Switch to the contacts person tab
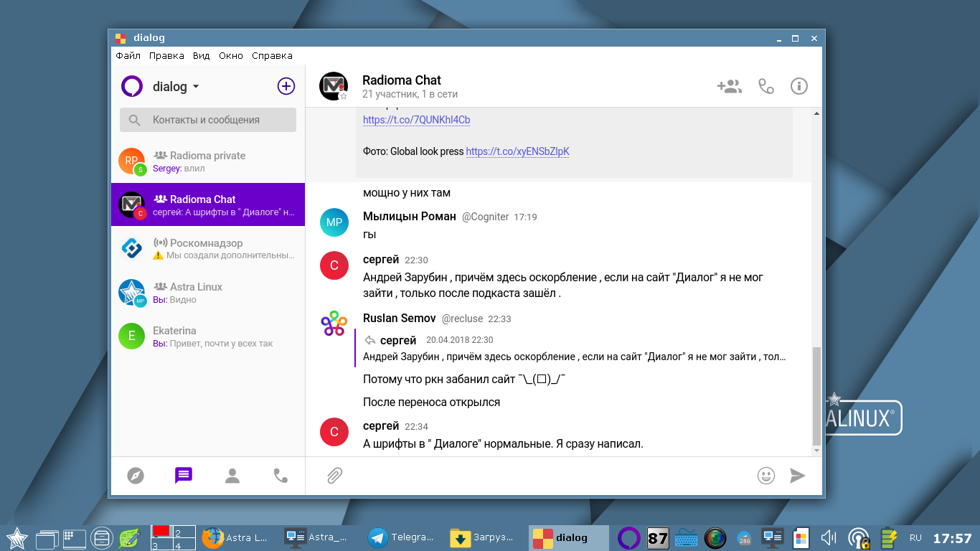The image size is (980, 551). tap(232, 476)
